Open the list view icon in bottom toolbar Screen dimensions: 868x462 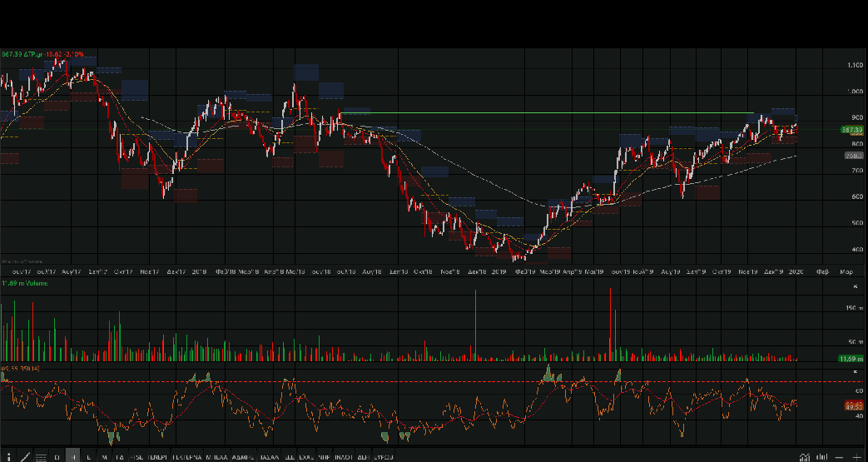(x=41, y=457)
